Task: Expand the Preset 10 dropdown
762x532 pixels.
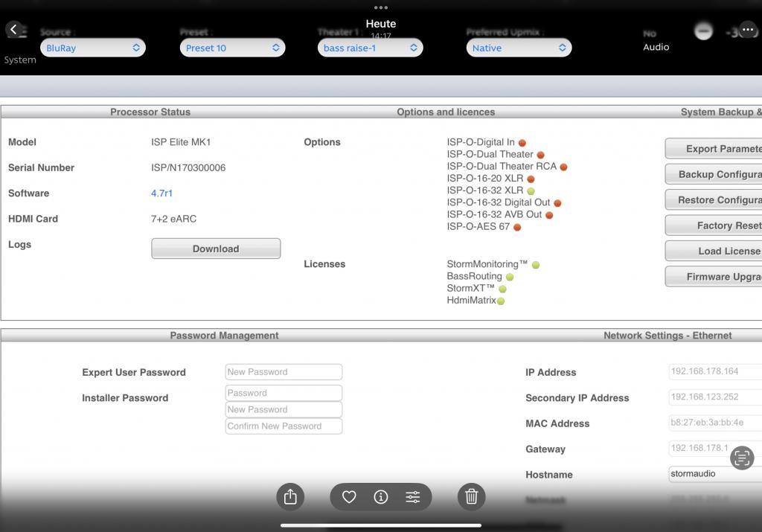Action: (x=232, y=48)
